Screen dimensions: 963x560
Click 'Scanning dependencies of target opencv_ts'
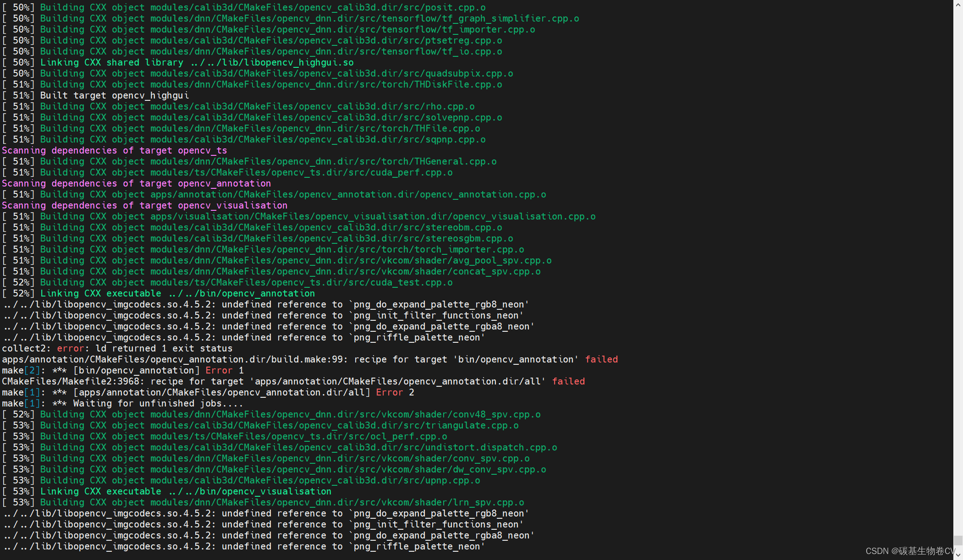(115, 150)
